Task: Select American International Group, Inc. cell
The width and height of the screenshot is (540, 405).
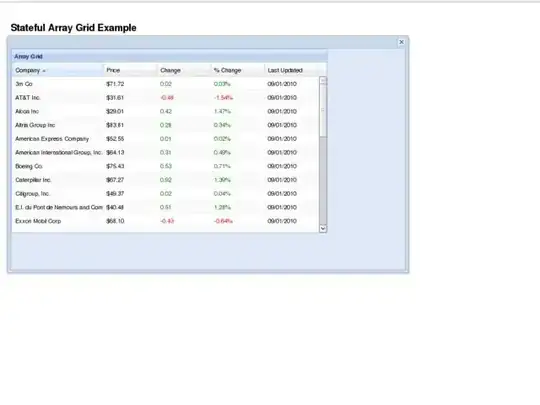Action: coord(58,153)
